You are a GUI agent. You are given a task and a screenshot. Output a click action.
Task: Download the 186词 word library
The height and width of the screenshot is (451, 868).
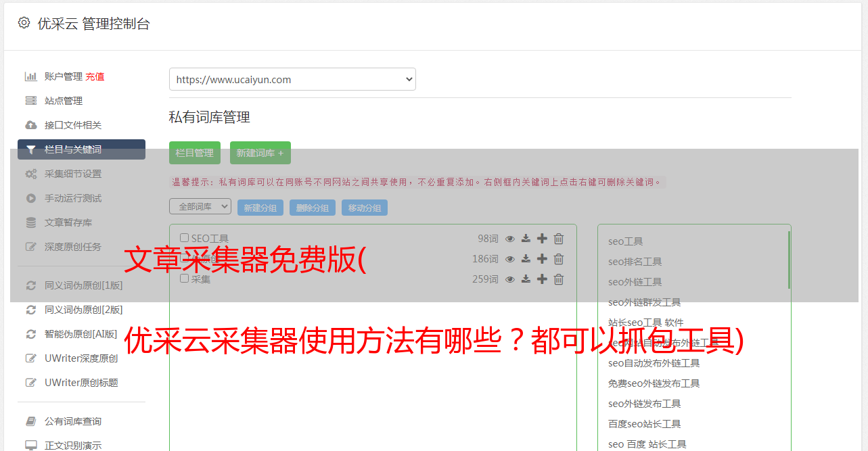point(526,259)
